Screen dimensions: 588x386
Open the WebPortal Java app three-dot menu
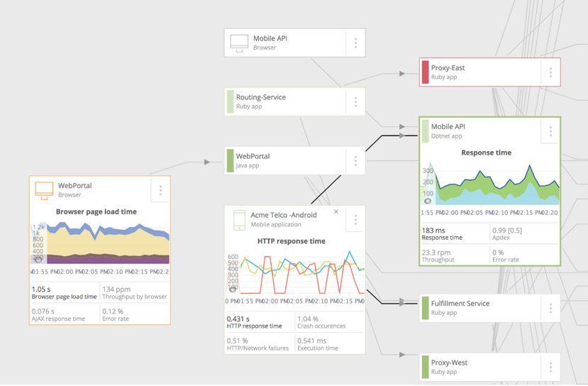click(x=355, y=161)
